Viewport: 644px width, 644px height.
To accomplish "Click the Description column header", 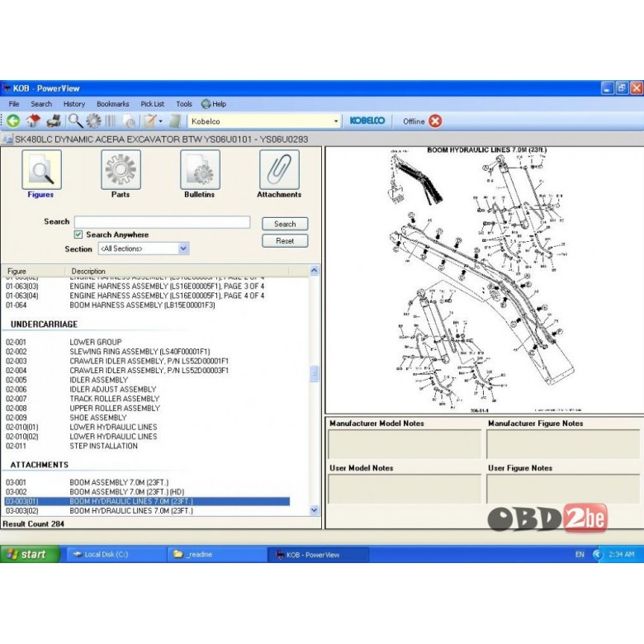I will [177, 271].
